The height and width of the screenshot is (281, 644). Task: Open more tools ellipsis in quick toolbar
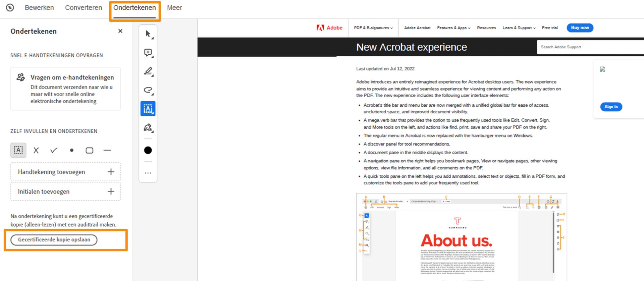click(148, 173)
